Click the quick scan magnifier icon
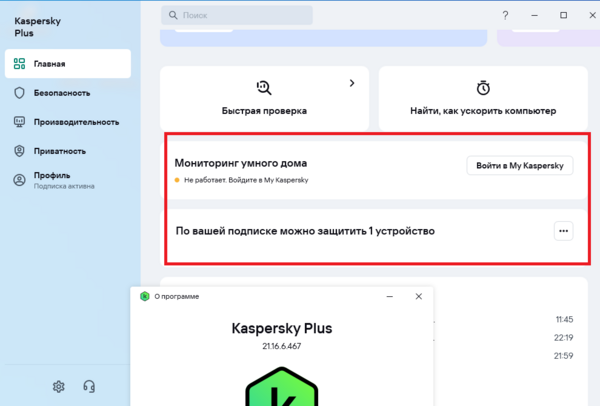The image size is (600, 406). [x=264, y=88]
